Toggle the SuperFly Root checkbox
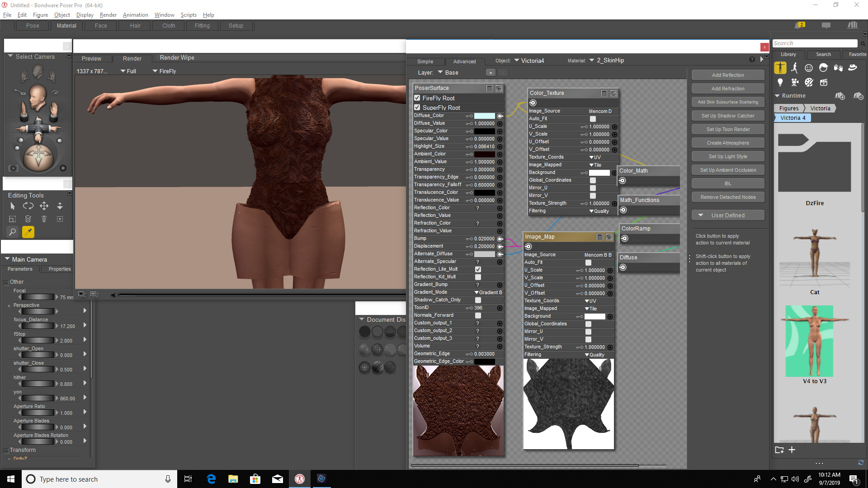The image size is (868, 488). (417, 108)
